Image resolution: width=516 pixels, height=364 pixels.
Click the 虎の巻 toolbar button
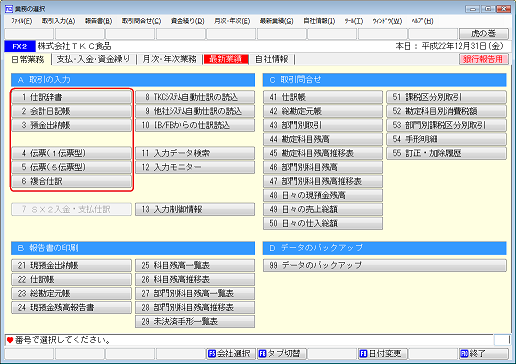point(484,34)
